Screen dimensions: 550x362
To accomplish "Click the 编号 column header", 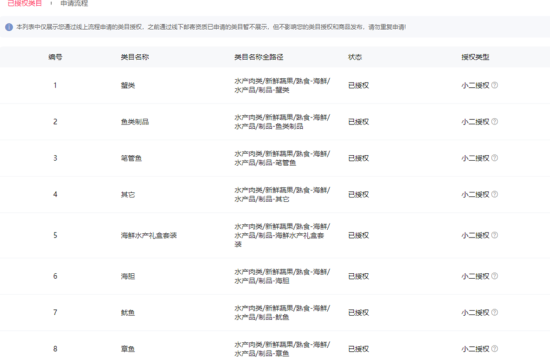I will pyautogui.click(x=55, y=57).
